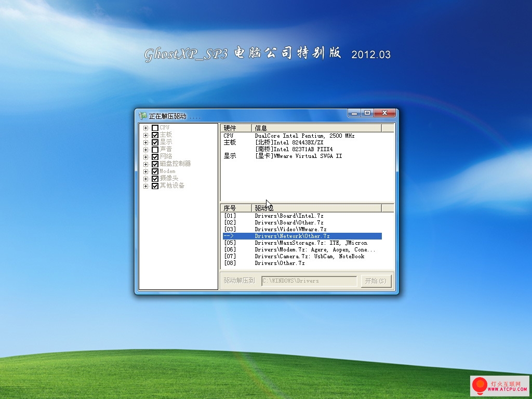Select the Modem tree item label

[167, 171]
